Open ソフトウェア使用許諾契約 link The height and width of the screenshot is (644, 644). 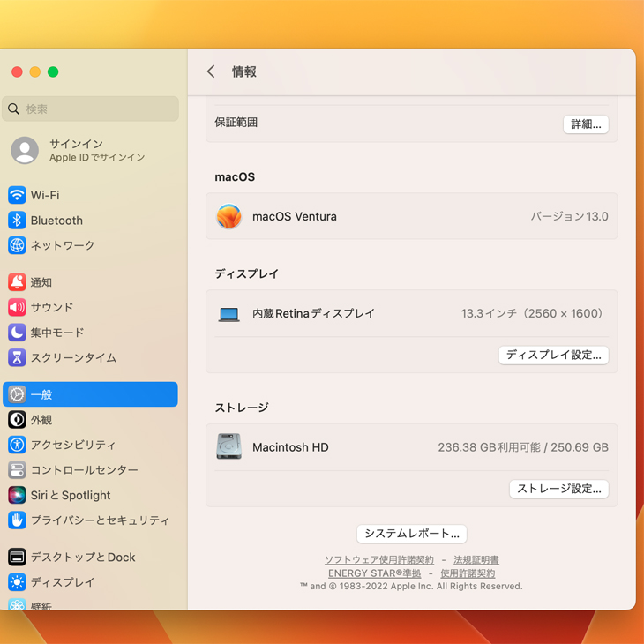point(379,560)
